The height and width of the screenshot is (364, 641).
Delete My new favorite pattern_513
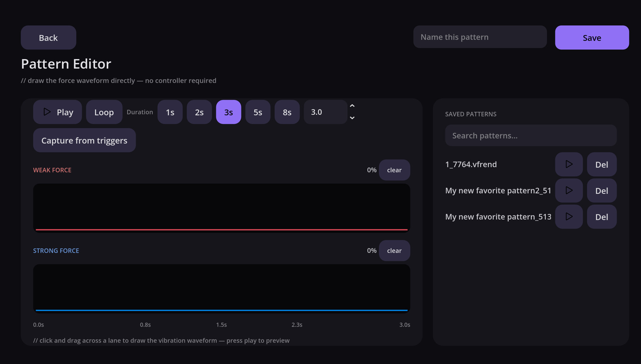pyautogui.click(x=602, y=217)
